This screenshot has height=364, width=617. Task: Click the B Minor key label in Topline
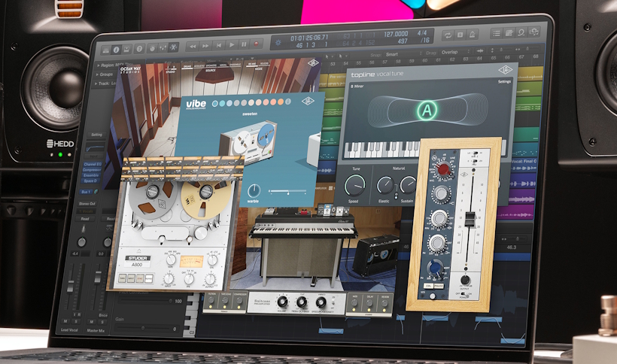tap(357, 86)
